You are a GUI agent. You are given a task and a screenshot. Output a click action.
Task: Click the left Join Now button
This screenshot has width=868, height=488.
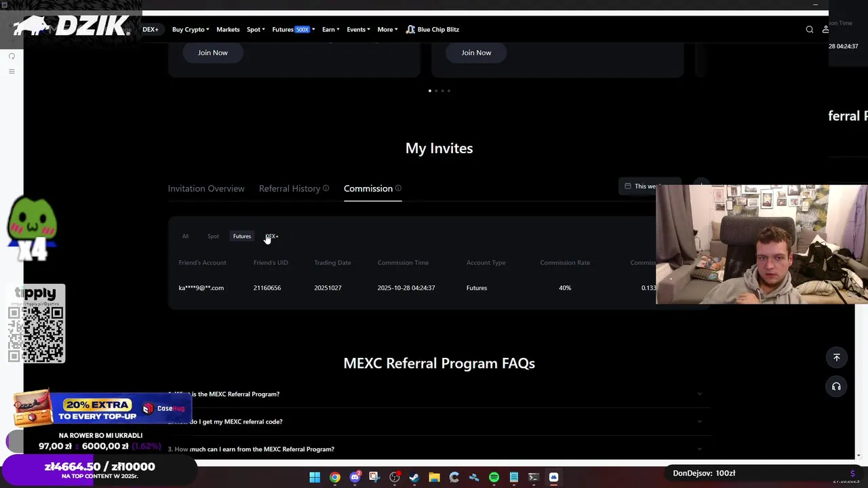213,53
